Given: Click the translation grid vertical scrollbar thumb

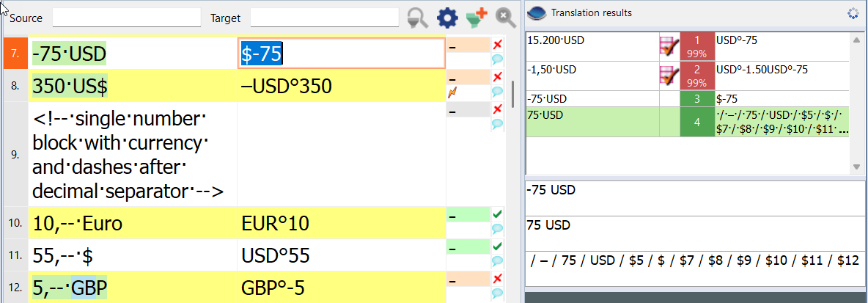Looking at the screenshot, I should (x=512, y=94).
